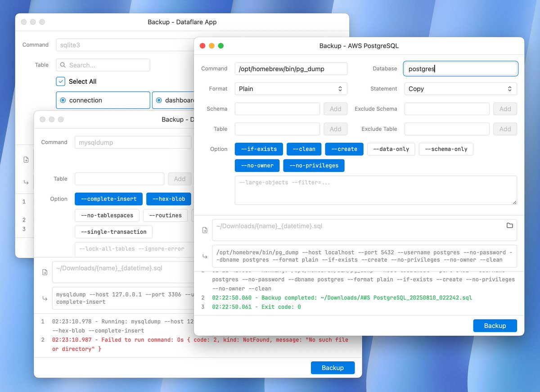
Task: Toggle the --clean option
Action: (x=304, y=149)
